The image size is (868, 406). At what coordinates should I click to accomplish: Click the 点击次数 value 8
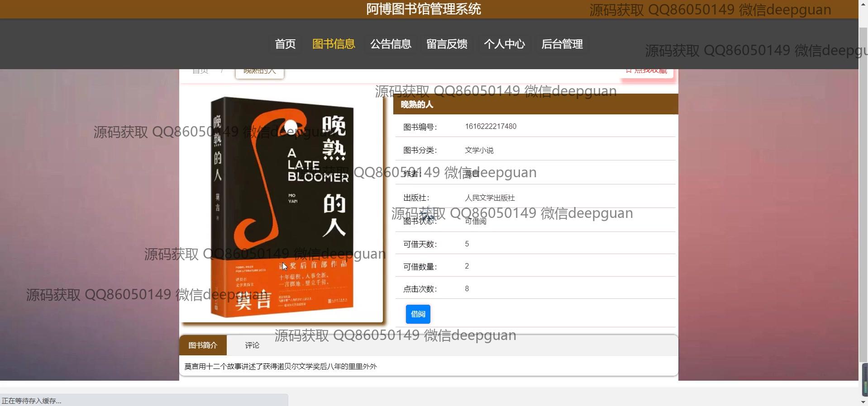pyautogui.click(x=467, y=288)
